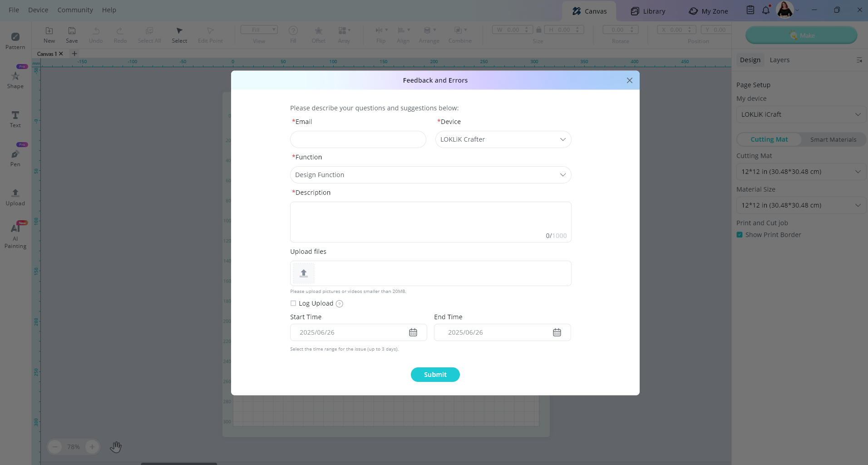868x465 pixels.
Task: Switch to Smart Materials toggle
Action: (x=833, y=139)
